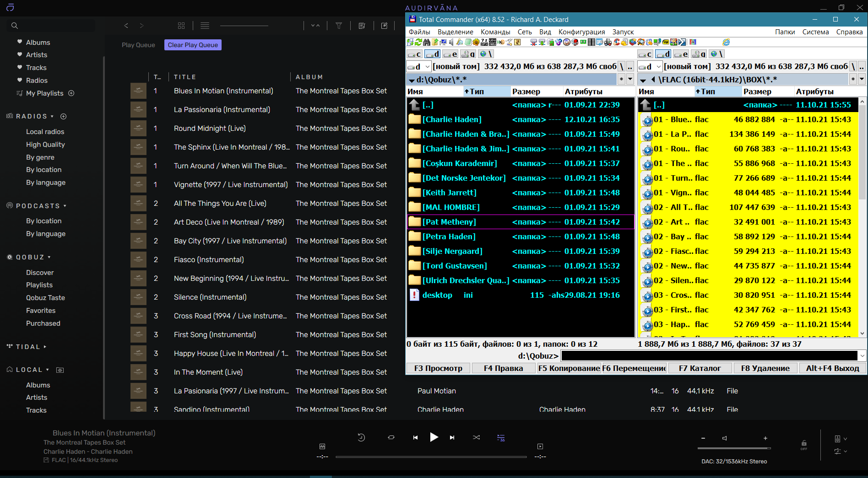Select the track Fiasco (Instrumental)
This screenshot has height=478, width=868.
(209, 260)
